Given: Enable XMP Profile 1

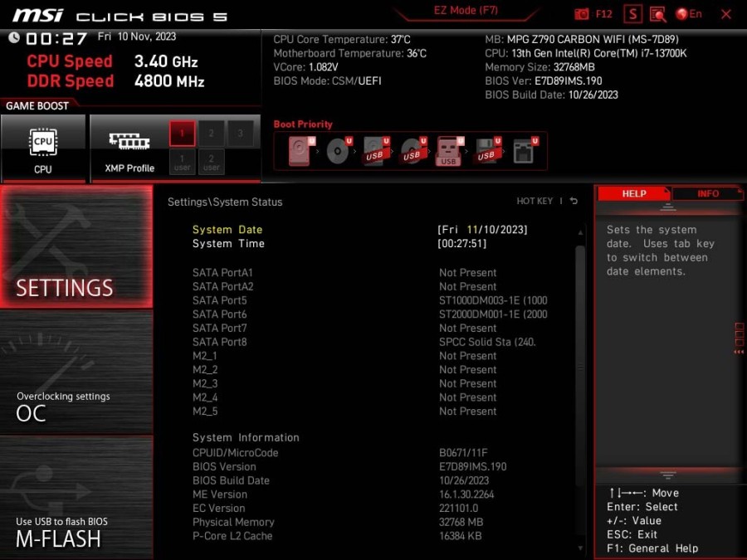Looking at the screenshot, I should click(x=182, y=133).
